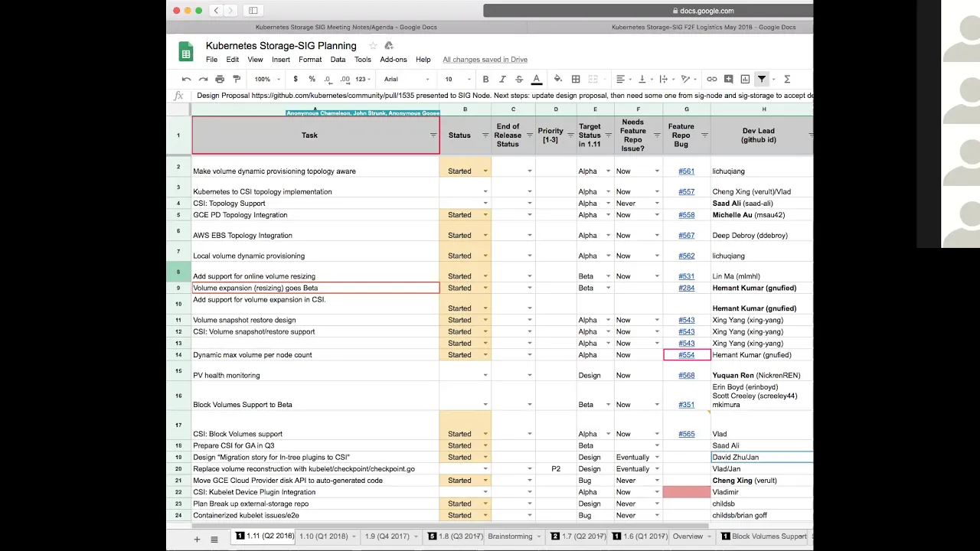Open the Brainstorming sheet tab arrow
The width and height of the screenshot is (980, 551).
pos(541,537)
